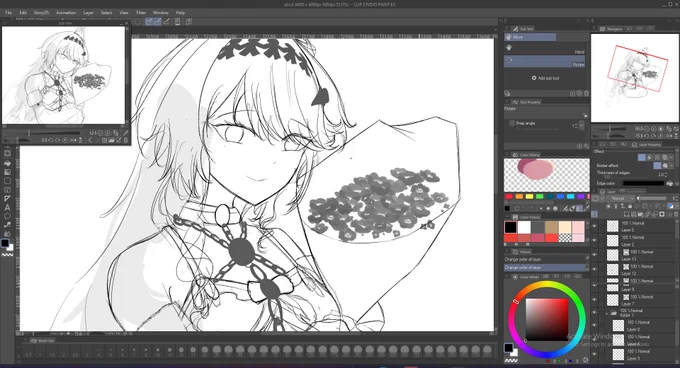Open the Edit menu
680x368 pixels.
coord(23,13)
